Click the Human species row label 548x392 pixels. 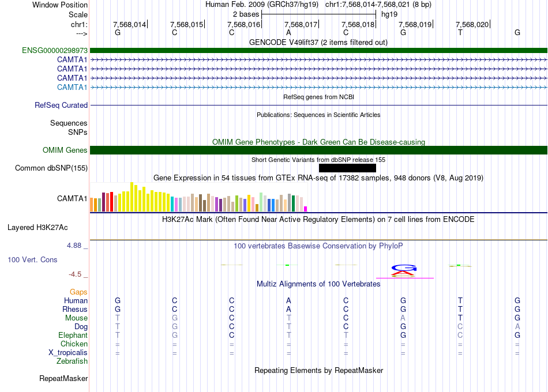pos(76,300)
